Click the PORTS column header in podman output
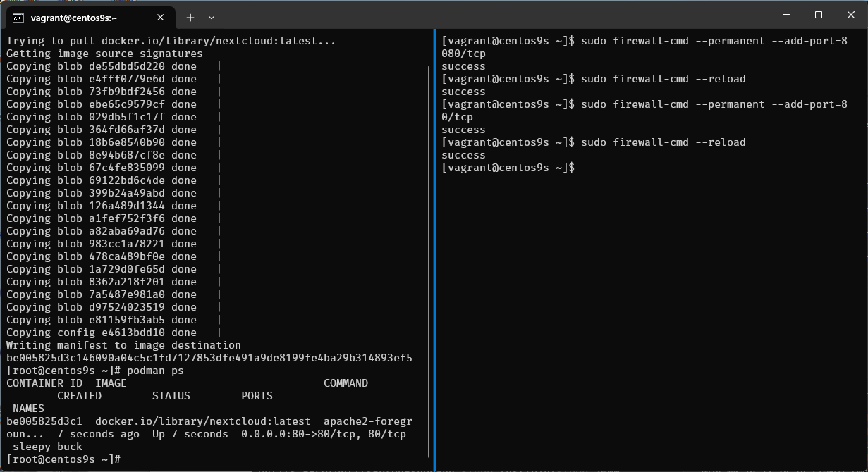Viewport: 868px width, 472px height. [x=257, y=396]
